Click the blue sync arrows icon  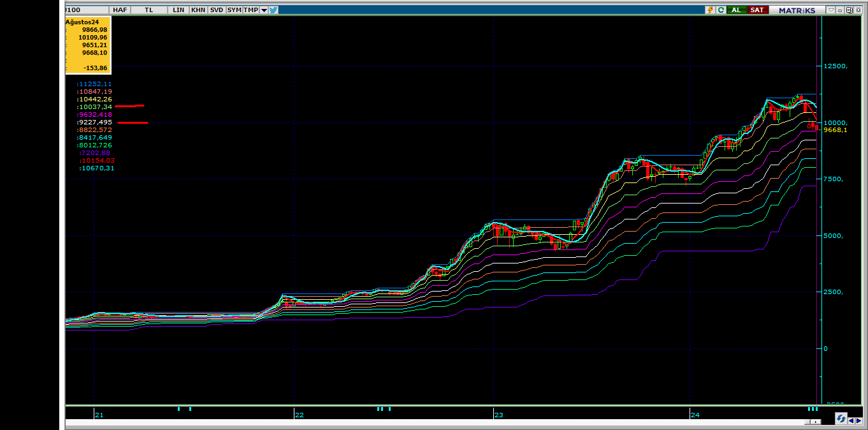[841, 419]
